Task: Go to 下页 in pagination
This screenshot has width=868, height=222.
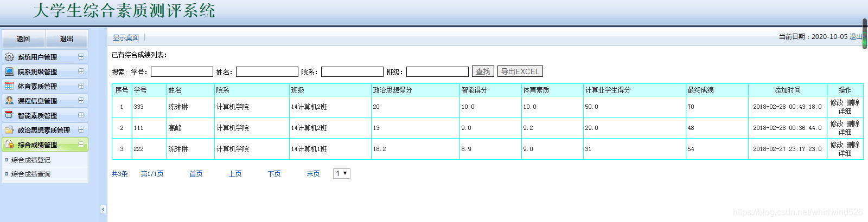Action: [x=274, y=174]
